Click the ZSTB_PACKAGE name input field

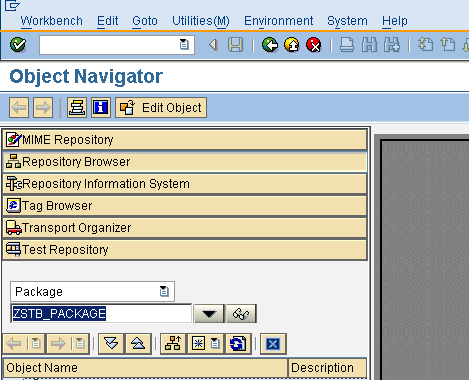101,314
